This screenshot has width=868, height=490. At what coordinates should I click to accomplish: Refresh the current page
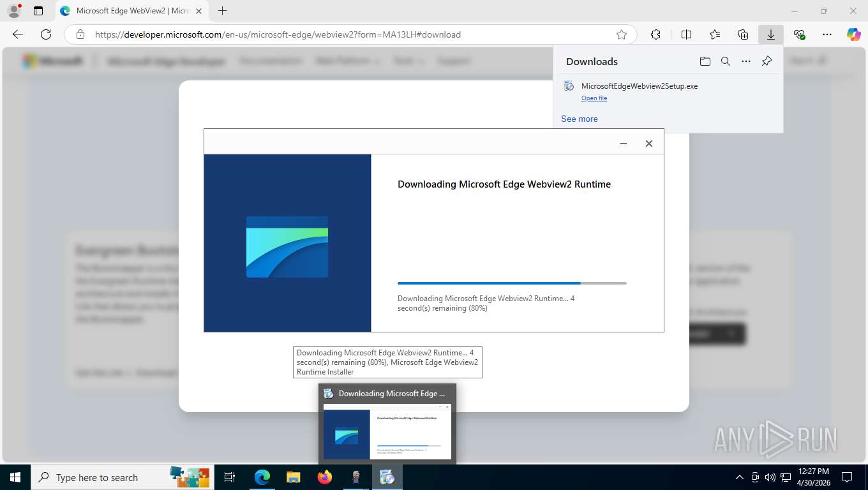click(46, 34)
